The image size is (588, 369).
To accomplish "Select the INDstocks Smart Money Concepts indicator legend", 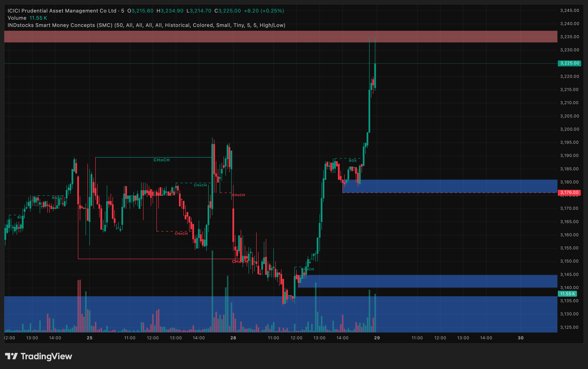I will 146,25.
